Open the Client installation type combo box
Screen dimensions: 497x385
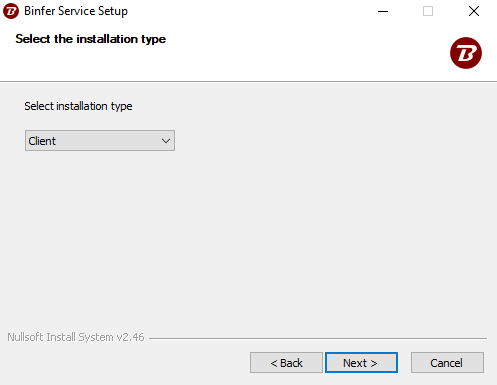pos(100,141)
